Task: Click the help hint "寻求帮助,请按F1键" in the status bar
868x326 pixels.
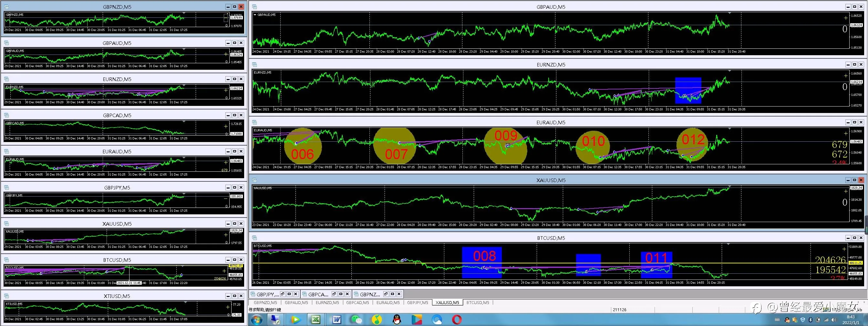Action: 265,310
